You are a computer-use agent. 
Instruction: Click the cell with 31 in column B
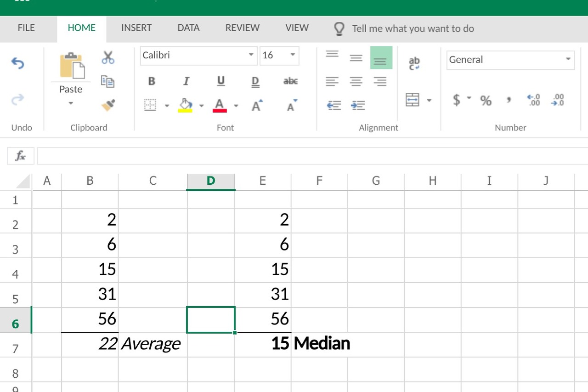click(90, 295)
